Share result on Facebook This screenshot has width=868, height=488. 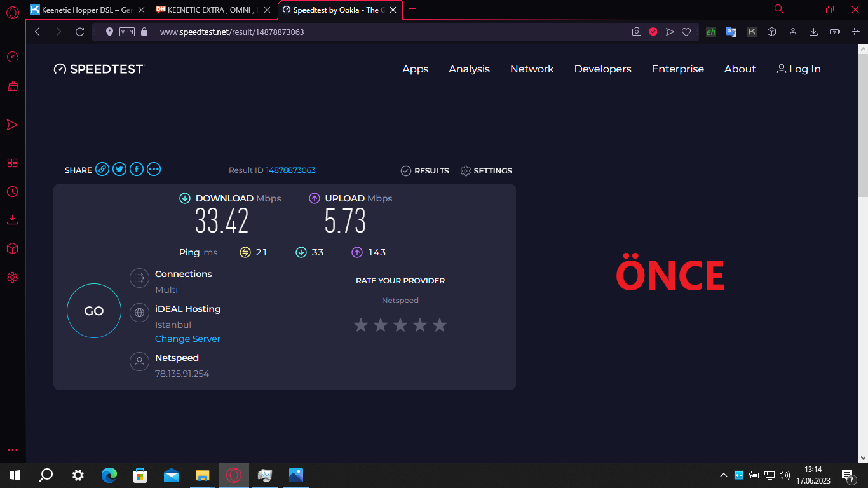point(137,169)
